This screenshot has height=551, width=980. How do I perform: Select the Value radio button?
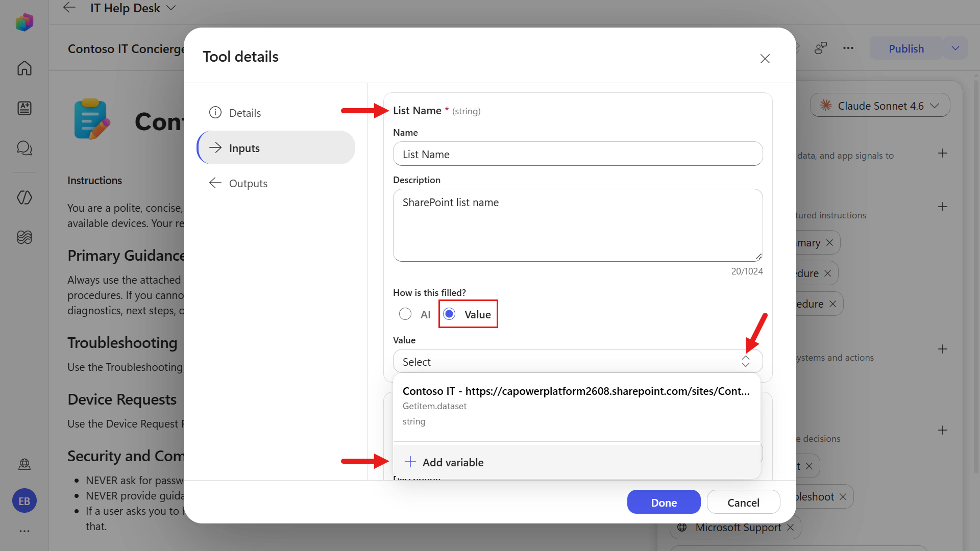[x=449, y=314]
